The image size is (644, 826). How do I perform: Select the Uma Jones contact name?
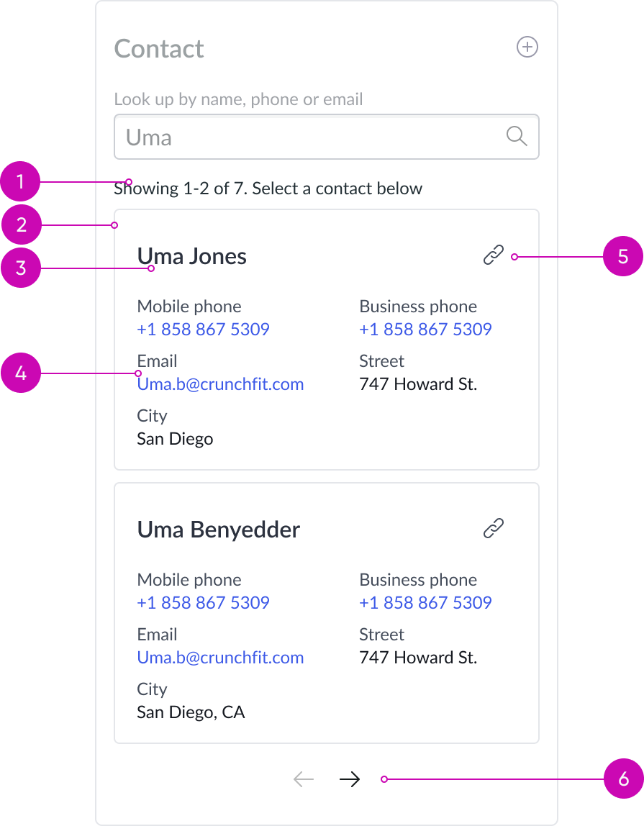pyautogui.click(x=191, y=257)
